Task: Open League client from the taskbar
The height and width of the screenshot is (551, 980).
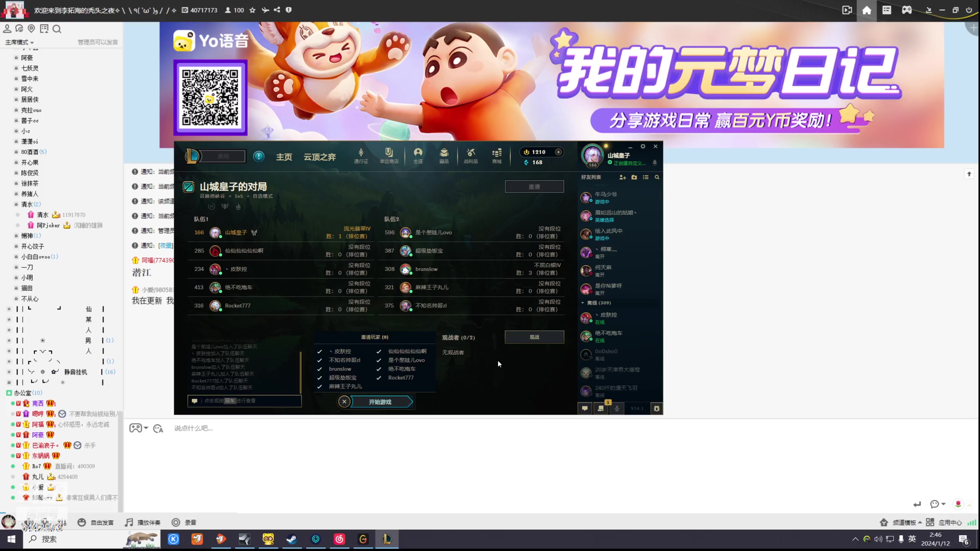Action: tap(387, 539)
